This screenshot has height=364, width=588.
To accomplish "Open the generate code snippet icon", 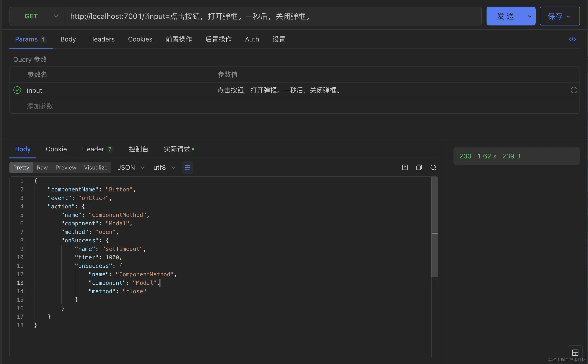I will pos(572,39).
